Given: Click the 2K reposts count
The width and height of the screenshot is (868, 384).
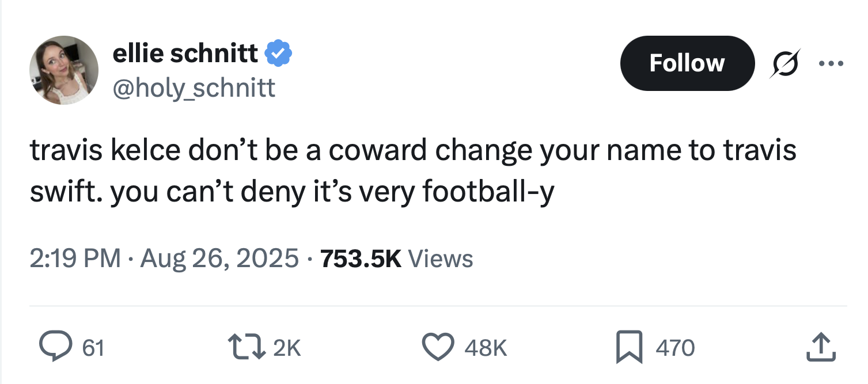Looking at the screenshot, I should [287, 348].
